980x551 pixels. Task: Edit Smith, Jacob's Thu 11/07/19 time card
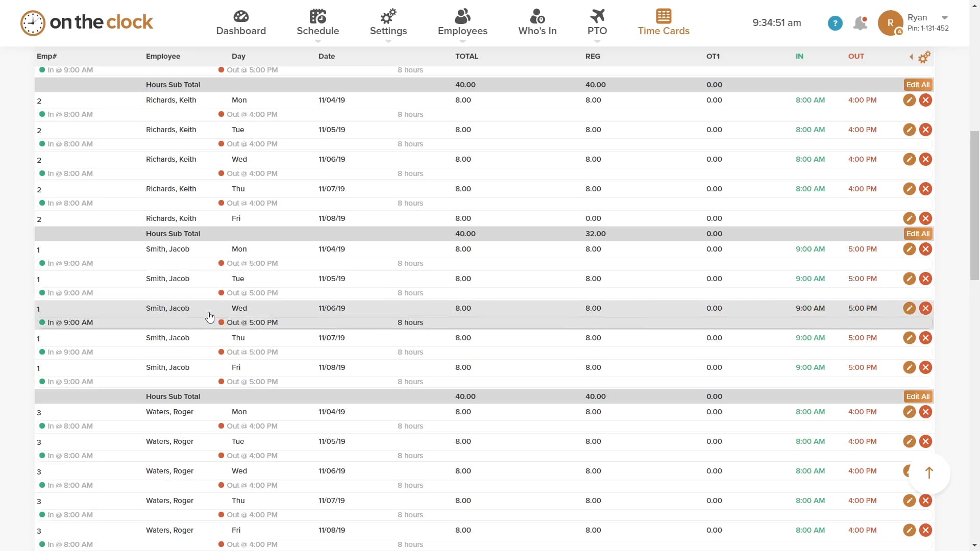point(909,338)
